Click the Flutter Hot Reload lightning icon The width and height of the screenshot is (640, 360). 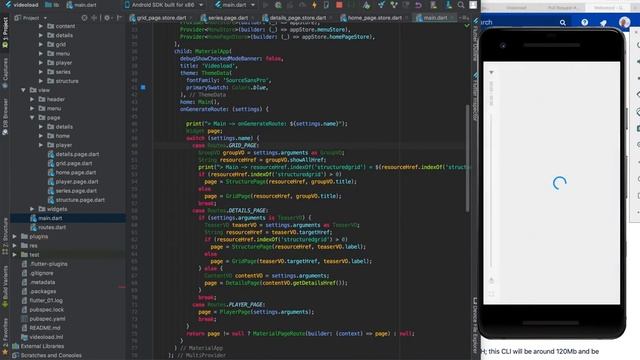click(x=314, y=5)
